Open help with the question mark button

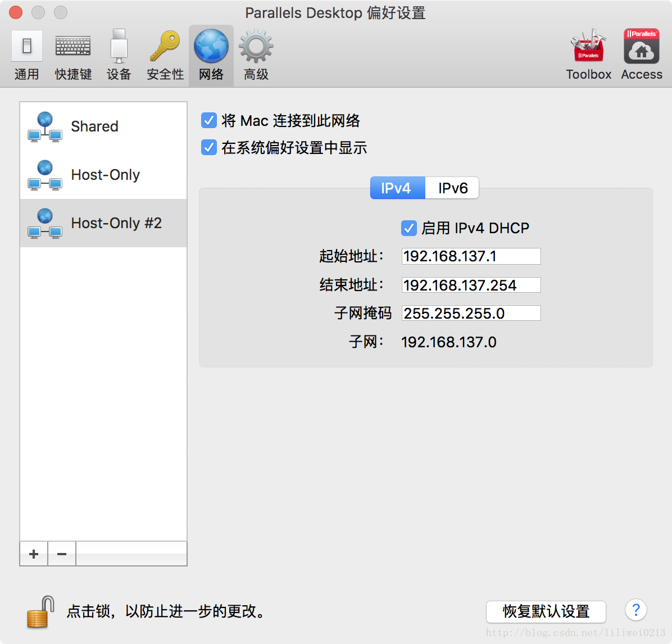pyautogui.click(x=636, y=610)
